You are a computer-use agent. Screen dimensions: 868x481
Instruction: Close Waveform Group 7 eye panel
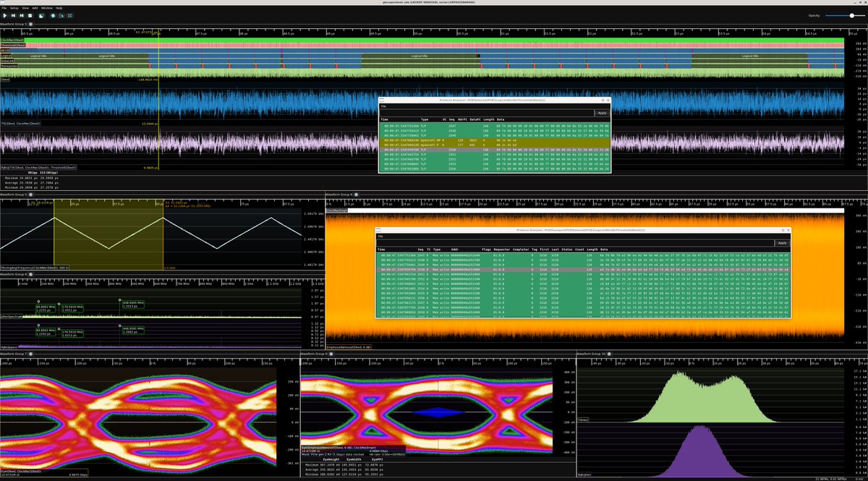click(30, 354)
